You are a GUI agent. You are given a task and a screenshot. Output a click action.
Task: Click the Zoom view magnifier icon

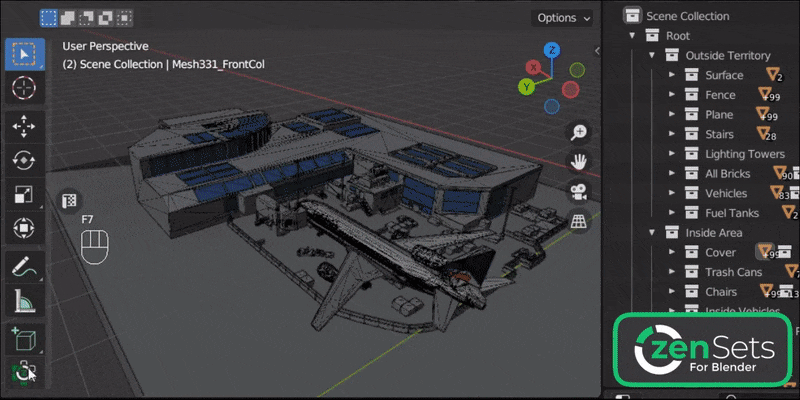pos(579,133)
